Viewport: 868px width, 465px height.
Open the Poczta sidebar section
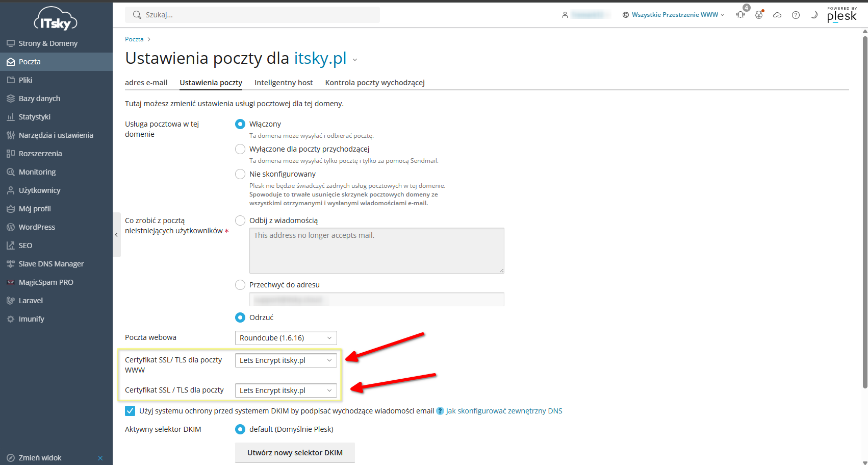(56, 62)
